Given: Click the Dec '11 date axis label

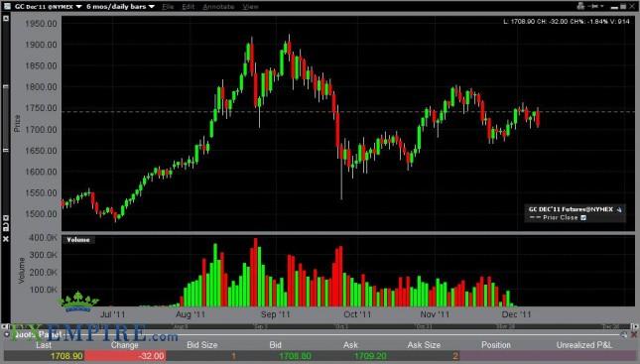Looking at the screenshot, I should (x=516, y=314).
